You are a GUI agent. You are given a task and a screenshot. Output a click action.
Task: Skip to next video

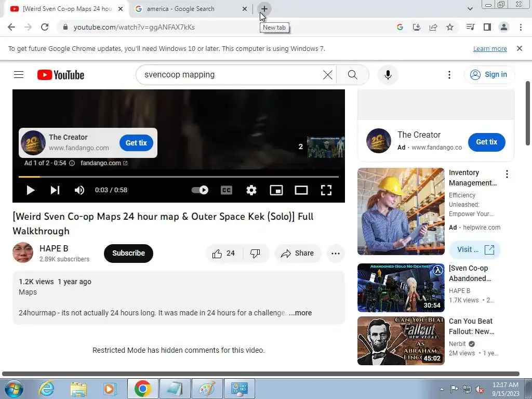click(x=55, y=190)
